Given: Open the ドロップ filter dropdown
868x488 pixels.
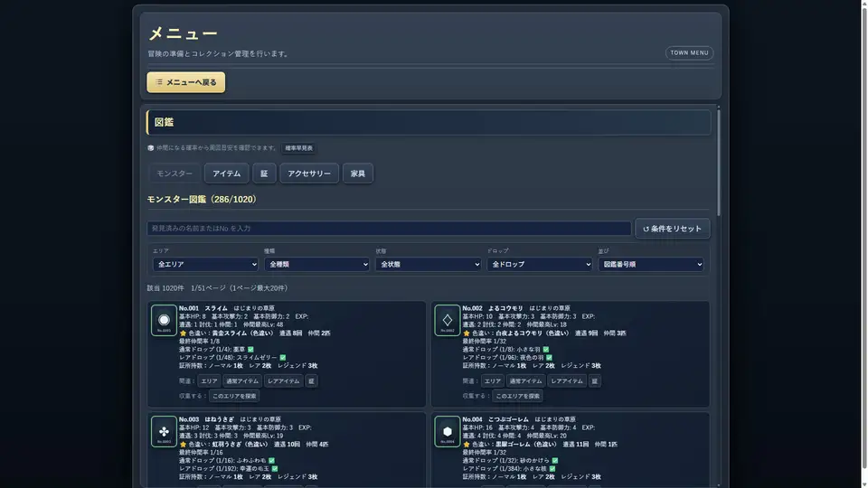Looking at the screenshot, I should tap(539, 265).
